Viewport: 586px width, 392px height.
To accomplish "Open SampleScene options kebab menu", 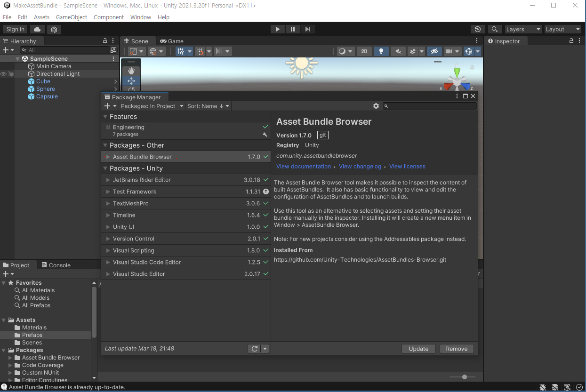I will (x=113, y=59).
